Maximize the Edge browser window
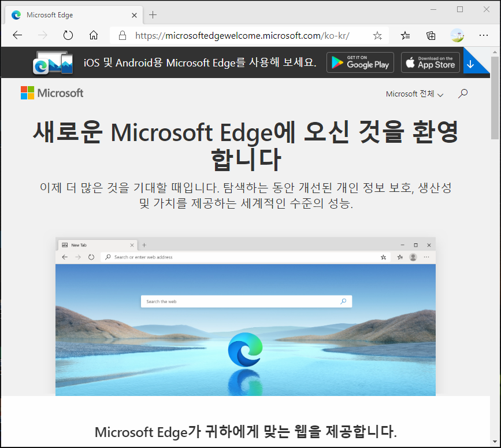Image resolution: width=501 pixels, height=448 pixels. click(460, 10)
